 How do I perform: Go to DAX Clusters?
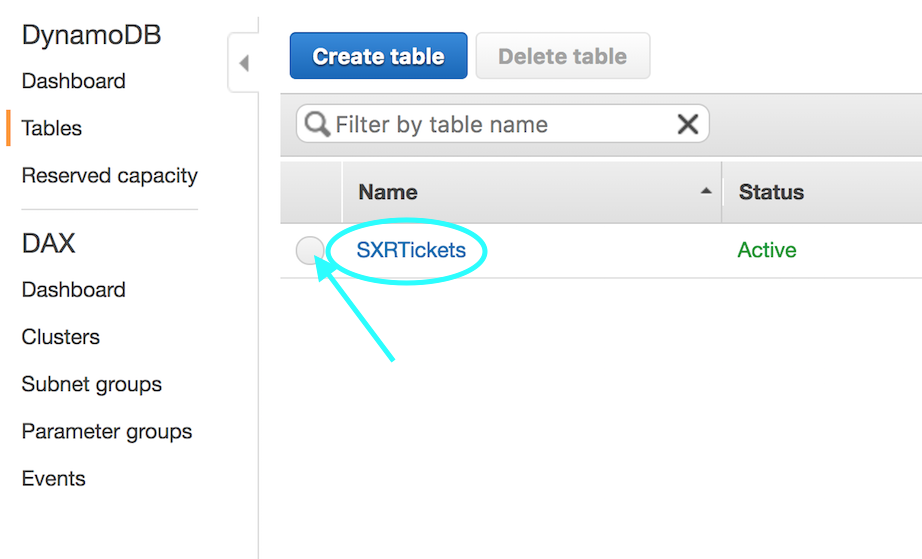click(x=61, y=337)
